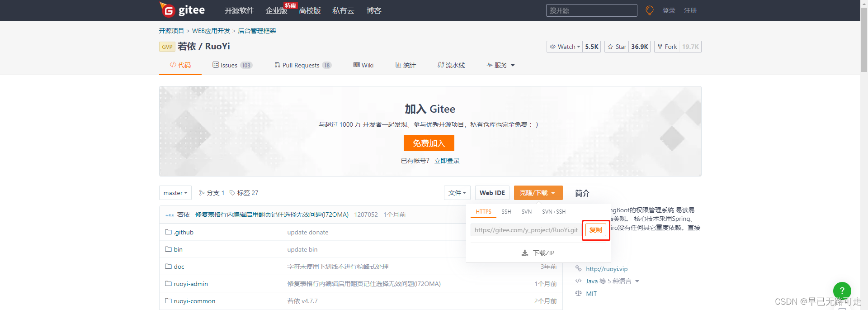Click the 免费加入 button
This screenshot has height=310, width=868.
coord(429,143)
